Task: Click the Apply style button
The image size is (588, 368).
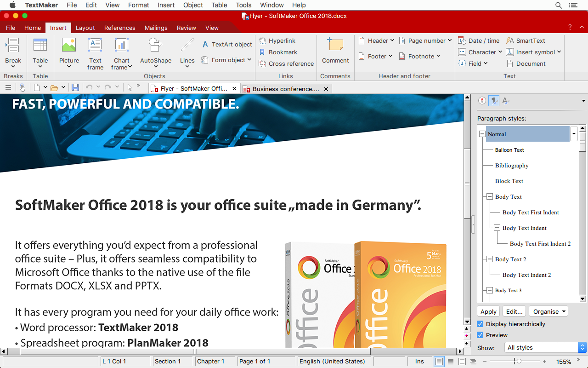Action: point(488,311)
